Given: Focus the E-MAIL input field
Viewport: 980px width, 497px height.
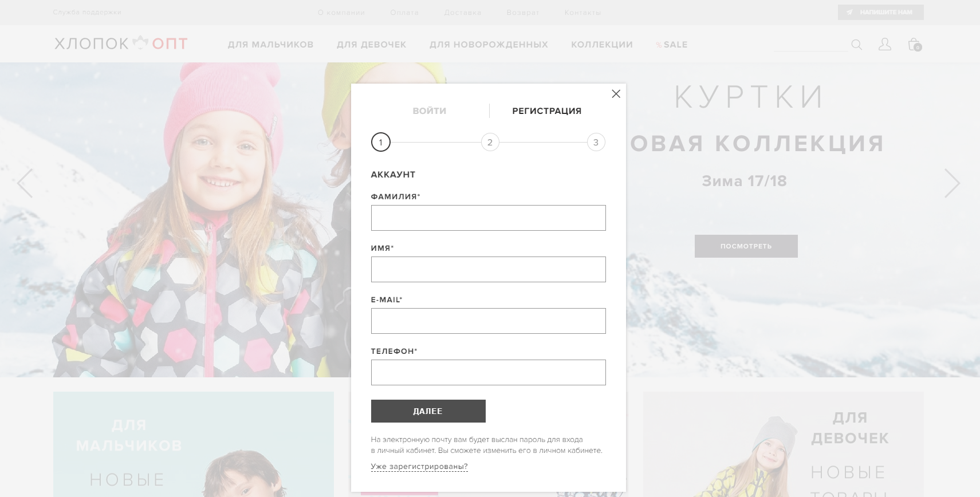Looking at the screenshot, I should [x=488, y=321].
